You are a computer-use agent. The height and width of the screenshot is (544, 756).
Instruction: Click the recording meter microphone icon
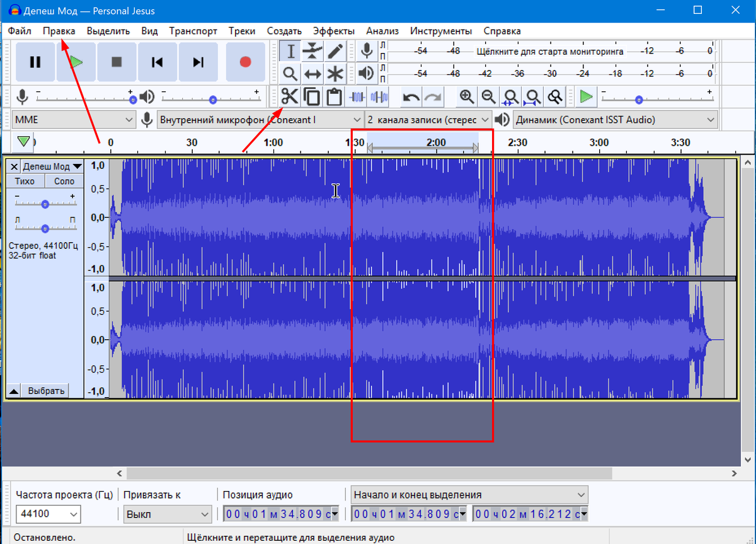[x=366, y=51]
